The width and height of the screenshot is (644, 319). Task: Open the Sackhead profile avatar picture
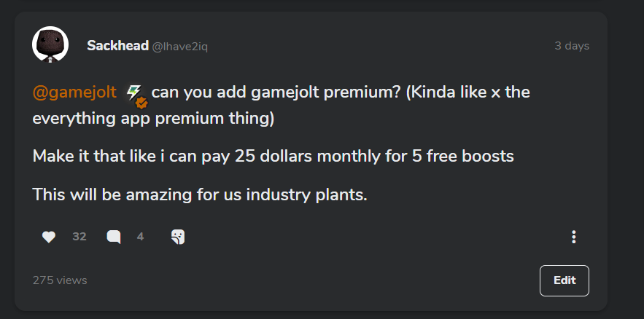tap(50, 44)
